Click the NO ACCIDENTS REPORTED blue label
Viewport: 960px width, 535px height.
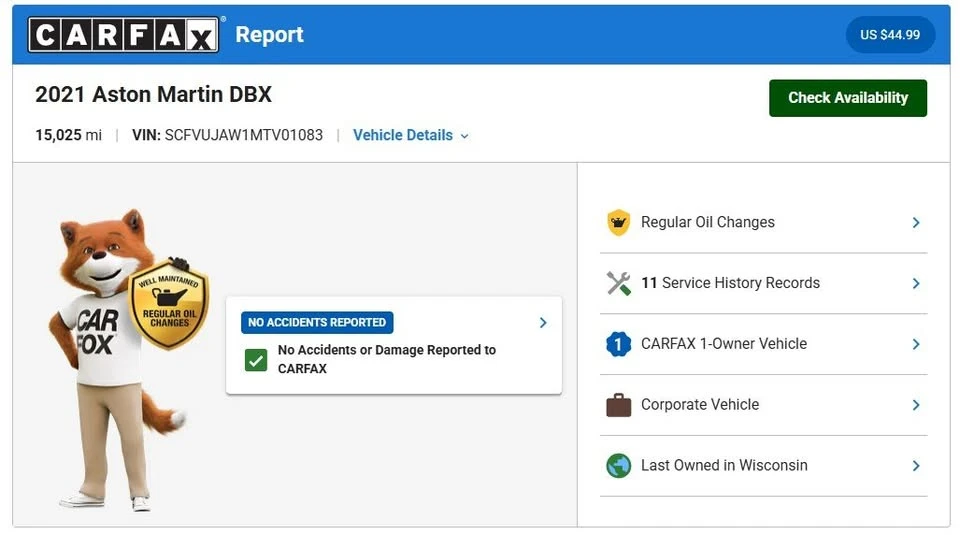tap(317, 323)
